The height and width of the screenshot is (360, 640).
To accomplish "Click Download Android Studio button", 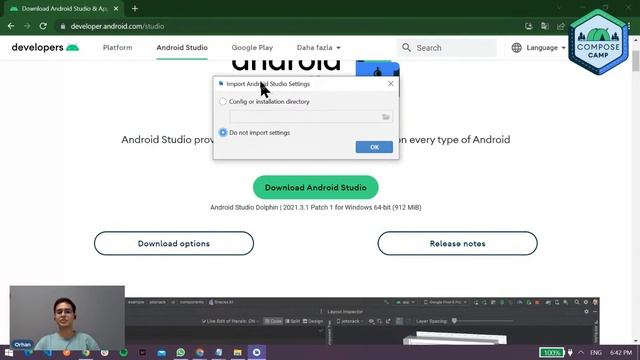I will coord(316,187).
